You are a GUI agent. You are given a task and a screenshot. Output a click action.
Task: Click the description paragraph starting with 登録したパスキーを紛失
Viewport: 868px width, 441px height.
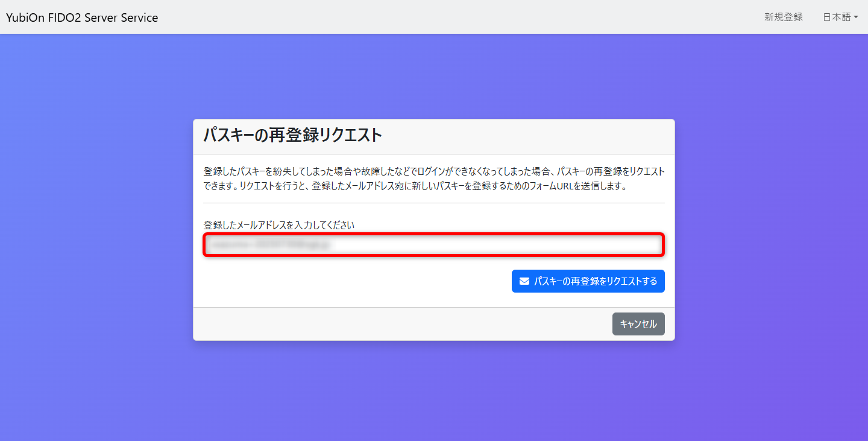(x=434, y=179)
